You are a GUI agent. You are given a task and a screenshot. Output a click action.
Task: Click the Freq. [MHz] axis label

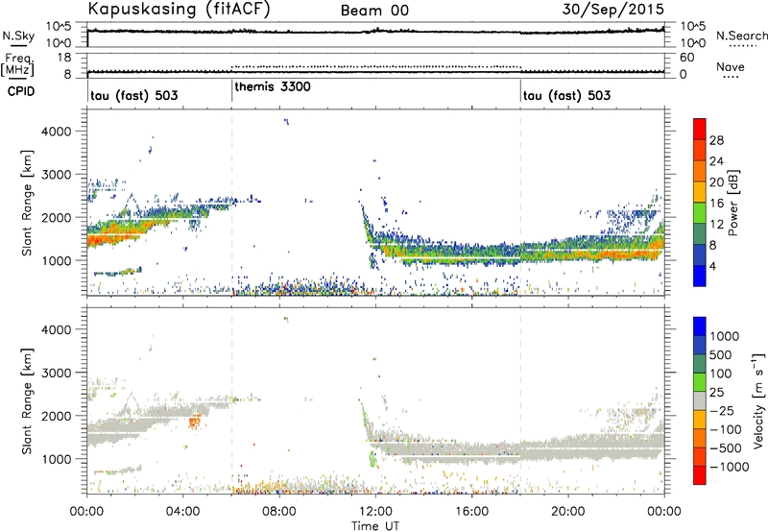click(17, 65)
